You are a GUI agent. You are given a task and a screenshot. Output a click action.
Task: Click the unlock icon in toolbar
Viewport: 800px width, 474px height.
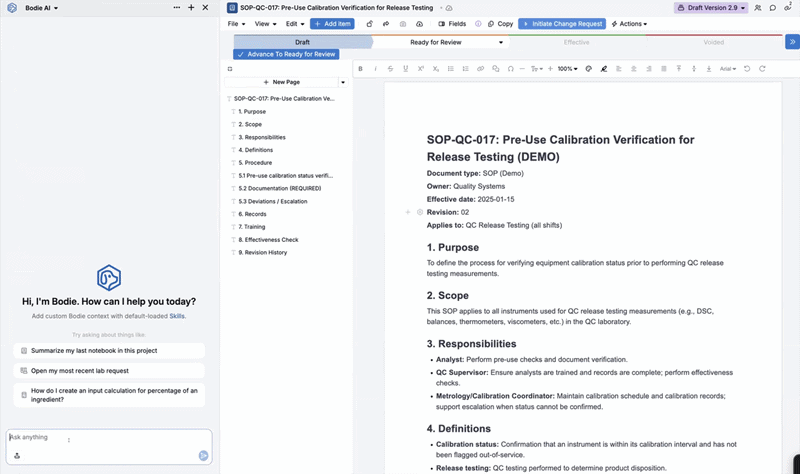point(369,24)
